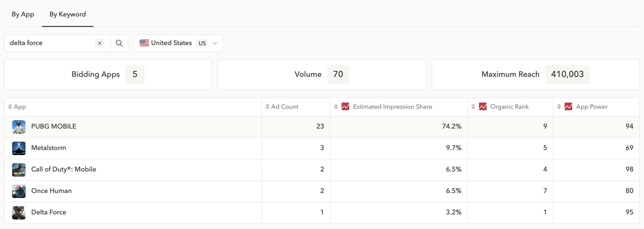Click the App column header label
The width and height of the screenshot is (644, 229).
coord(20,107)
